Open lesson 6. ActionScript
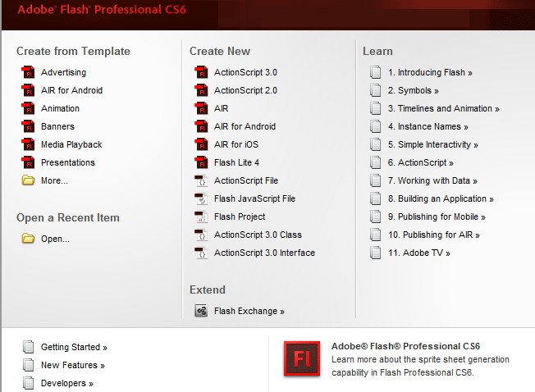 (x=420, y=162)
